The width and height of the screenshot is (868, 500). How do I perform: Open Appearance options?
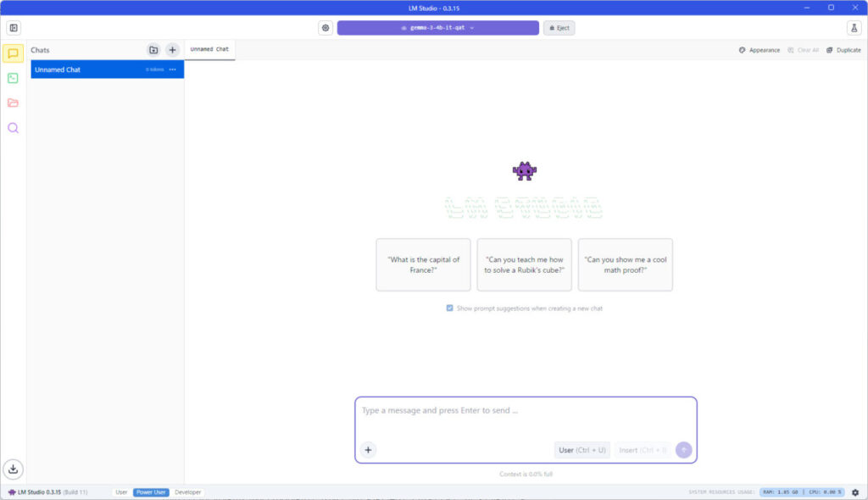759,50
